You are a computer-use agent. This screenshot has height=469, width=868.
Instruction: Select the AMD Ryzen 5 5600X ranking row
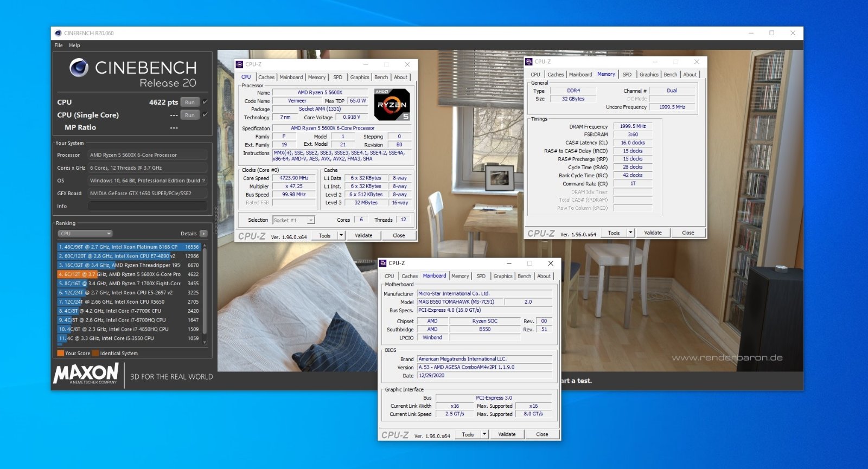point(129,274)
